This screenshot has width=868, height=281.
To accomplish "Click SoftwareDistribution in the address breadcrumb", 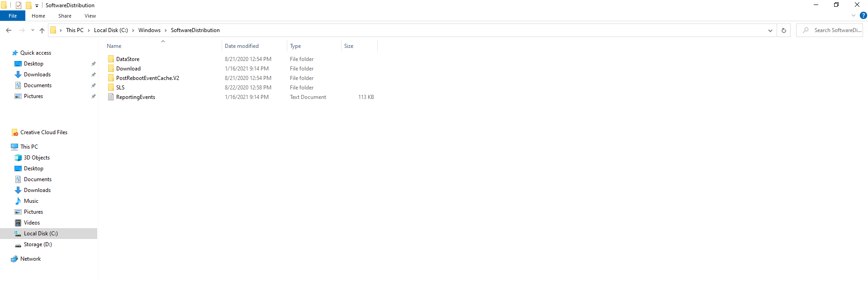I will [195, 30].
